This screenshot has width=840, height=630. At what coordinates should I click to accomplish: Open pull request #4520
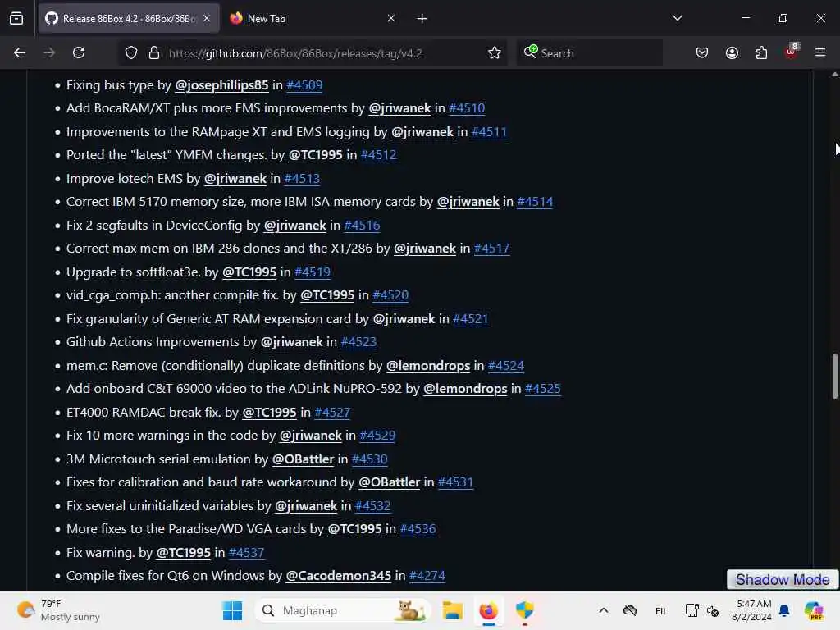(x=390, y=295)
